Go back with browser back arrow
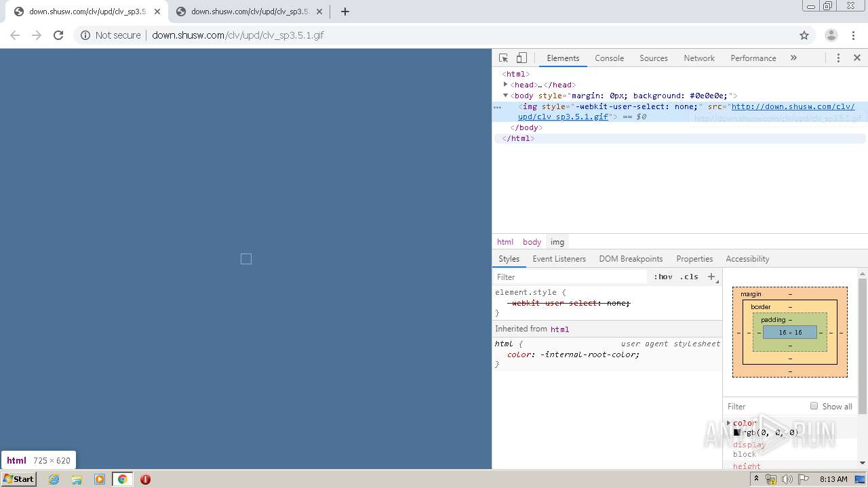The height and width of the screenshot is (488, 868). 15,35
